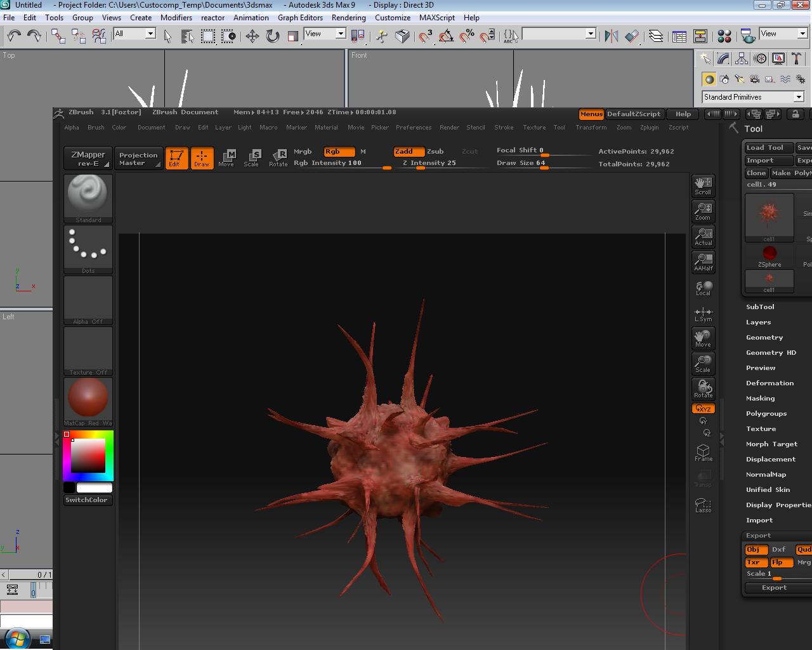This screenshot has width=812, height=650.
Task: Toggle Zadd sculpting mode
Action: (x=408, y=152)
